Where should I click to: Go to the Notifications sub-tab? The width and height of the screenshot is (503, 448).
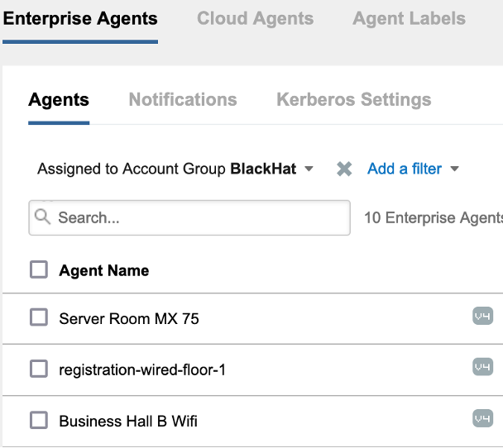(x=183, y=100)
